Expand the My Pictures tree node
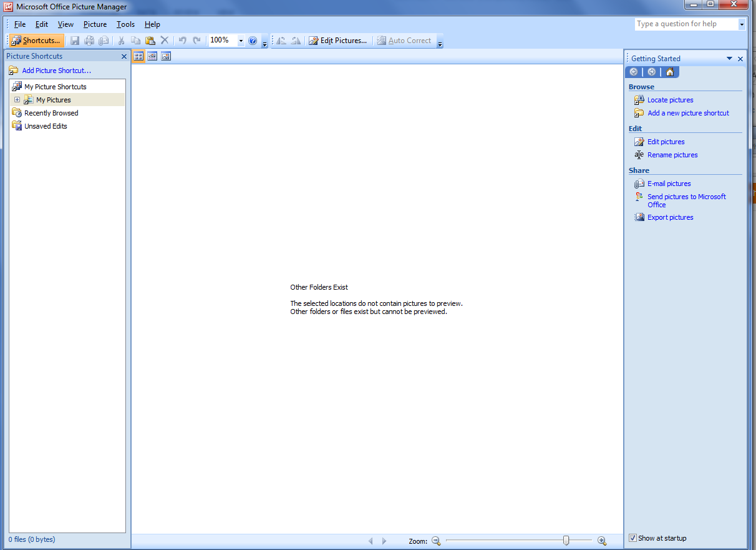Image resolution: width=756 pixels, height=550 pixels. (x=17, y=99)
